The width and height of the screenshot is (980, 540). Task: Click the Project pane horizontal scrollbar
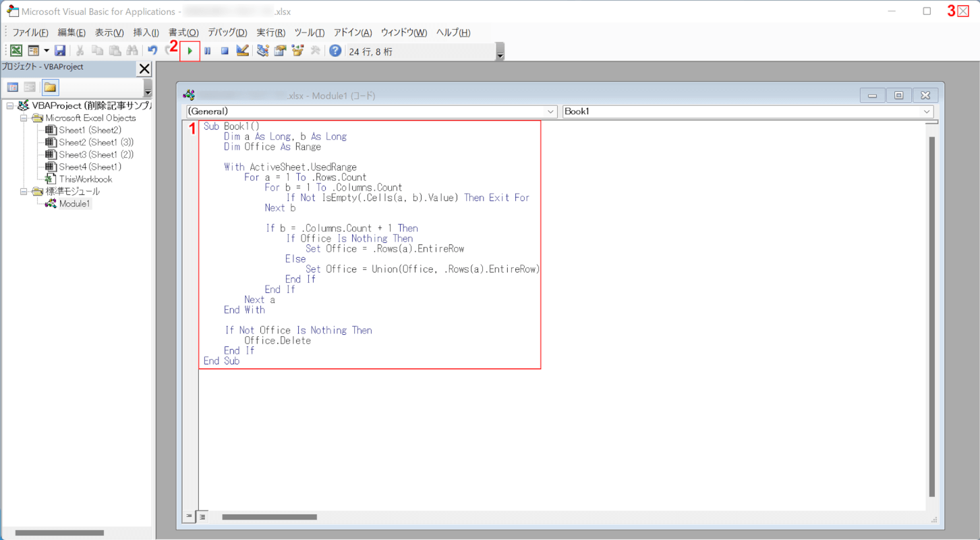tap(59, 533)
